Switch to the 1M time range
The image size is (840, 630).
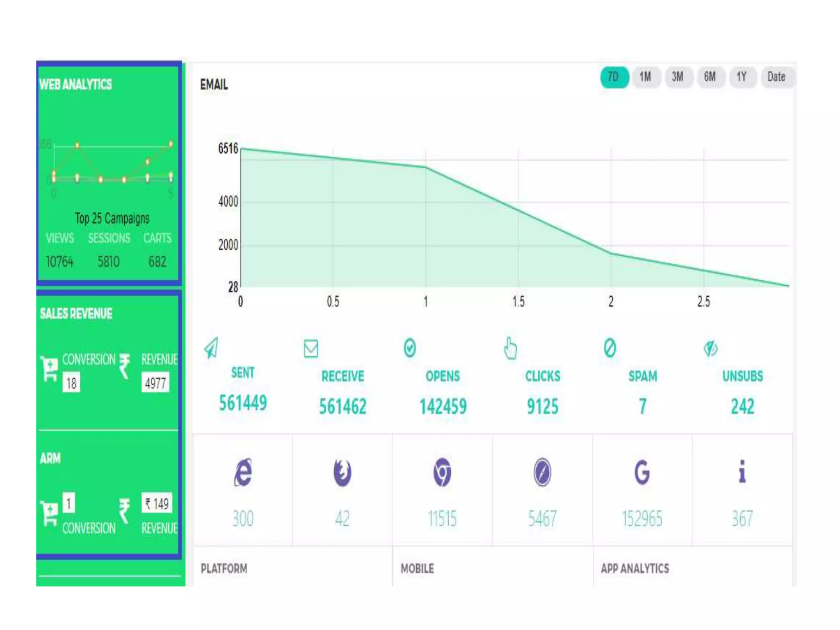pos(646,77)
